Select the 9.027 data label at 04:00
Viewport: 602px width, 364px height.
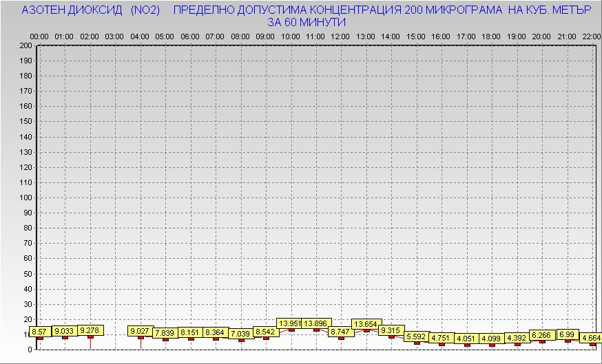tap(141, 331)
